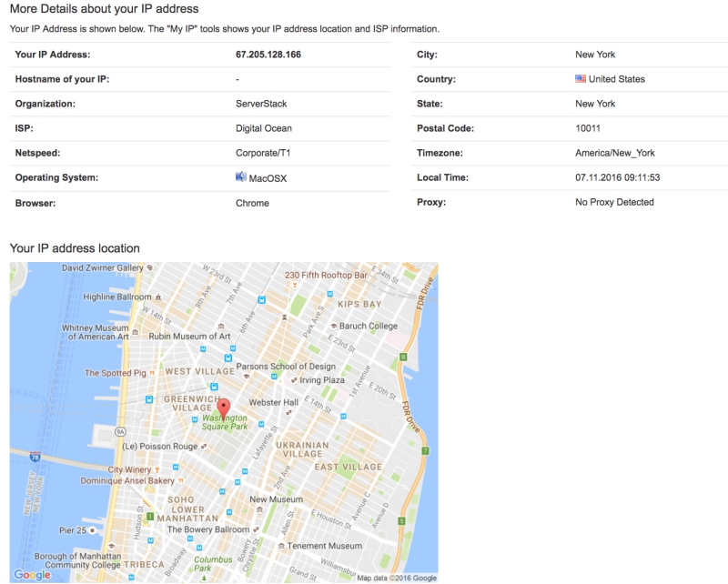Click the (Le) Poisson Rouge marker icon
Viewport: 728px width, 584px height.
click(x=203, y=446)
